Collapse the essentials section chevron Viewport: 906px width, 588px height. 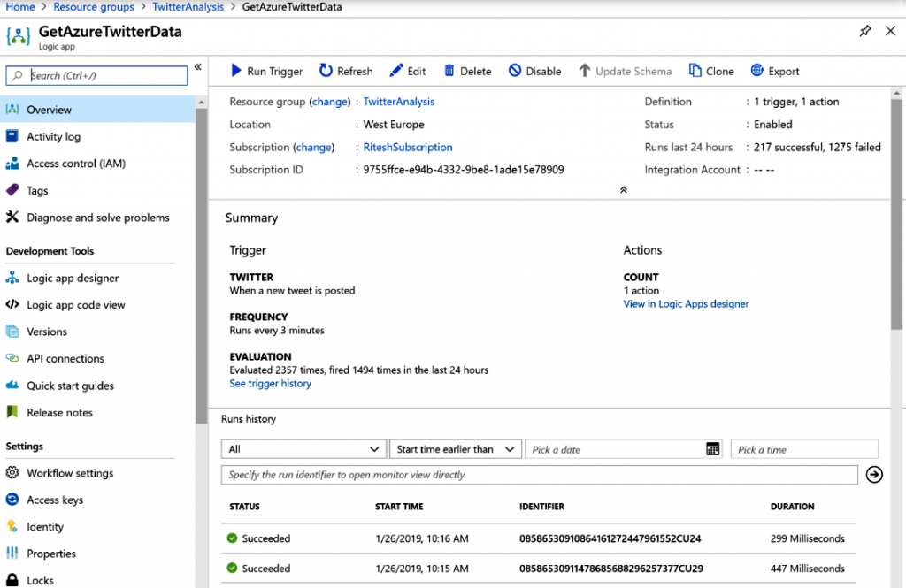click(x=623, y=189)
